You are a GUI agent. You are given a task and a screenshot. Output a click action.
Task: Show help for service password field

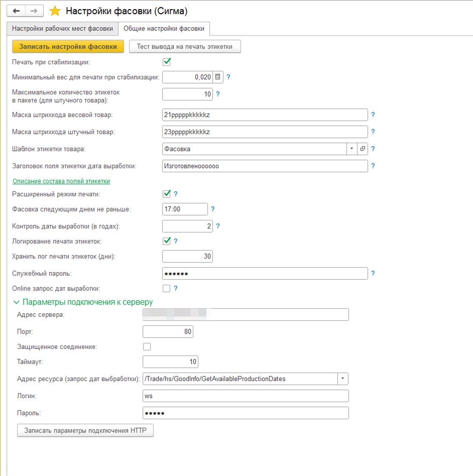[x=373, y=274]
